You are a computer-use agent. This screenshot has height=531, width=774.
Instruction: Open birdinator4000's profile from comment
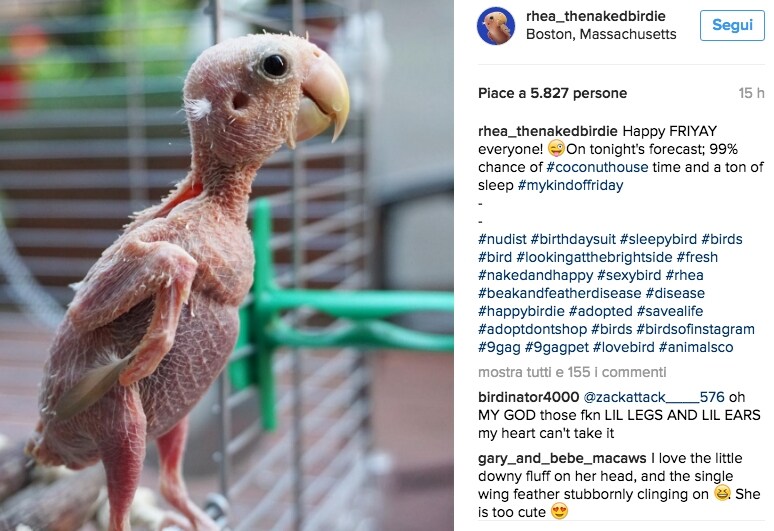[x=530, y=397]
